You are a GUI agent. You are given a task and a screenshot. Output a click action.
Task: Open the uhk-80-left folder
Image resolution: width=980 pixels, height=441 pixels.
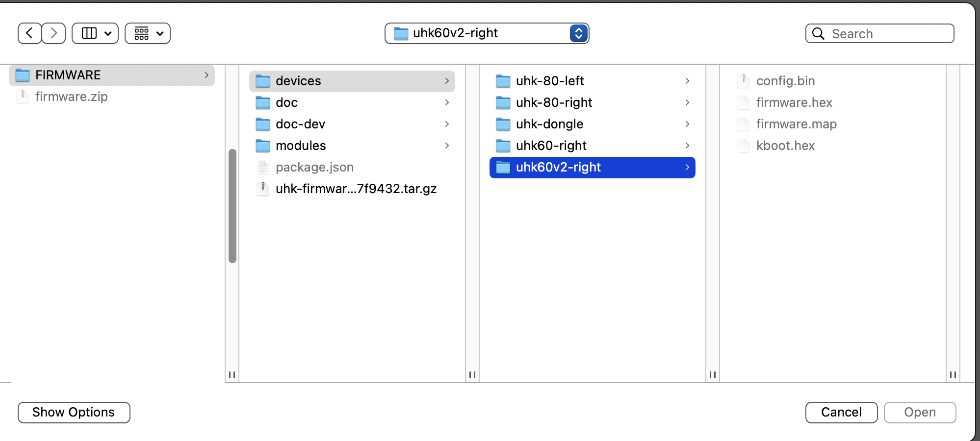click(549, 81)
